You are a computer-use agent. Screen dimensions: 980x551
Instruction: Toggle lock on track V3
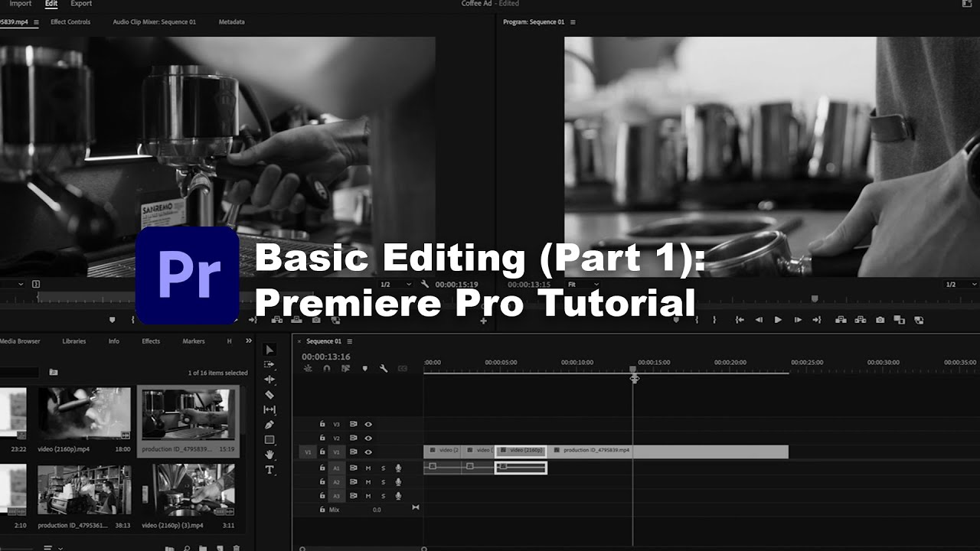tap(322, 423)
